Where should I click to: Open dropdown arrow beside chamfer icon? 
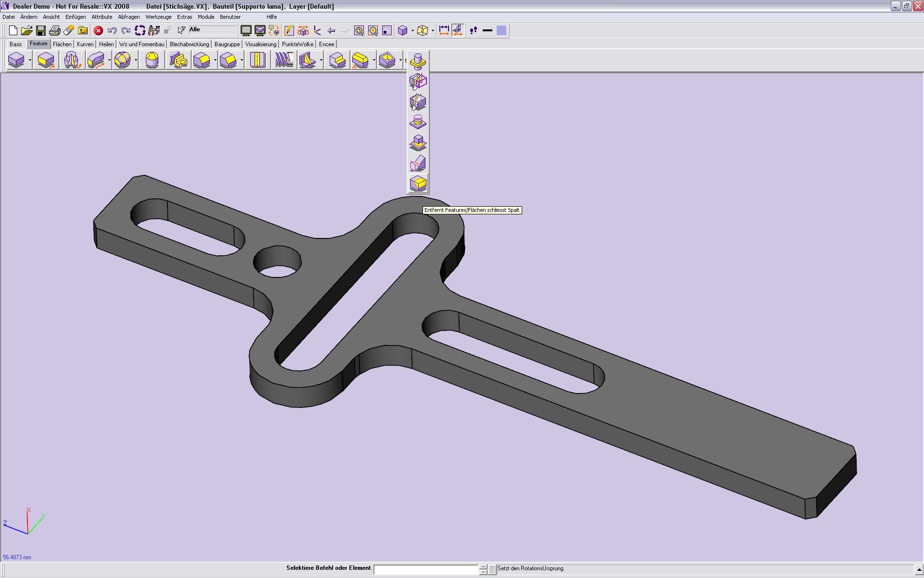pyautogui.click(x=242, y=61)
